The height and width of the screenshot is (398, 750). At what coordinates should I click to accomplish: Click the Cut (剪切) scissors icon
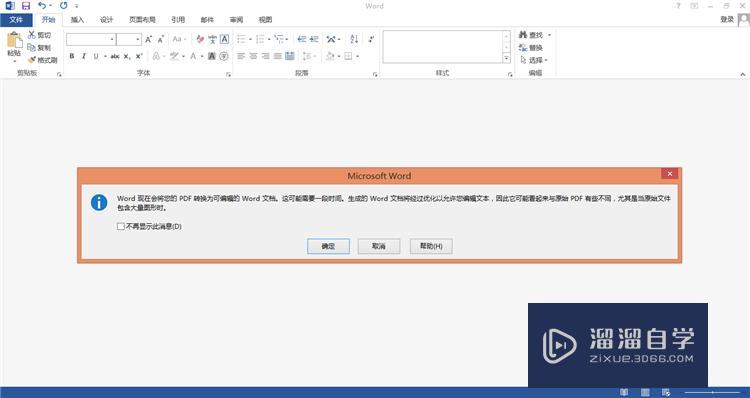[32, 35]
